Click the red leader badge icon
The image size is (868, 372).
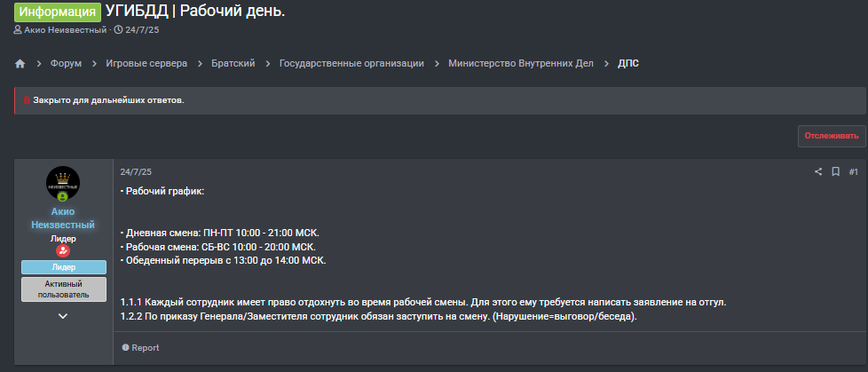63,250
